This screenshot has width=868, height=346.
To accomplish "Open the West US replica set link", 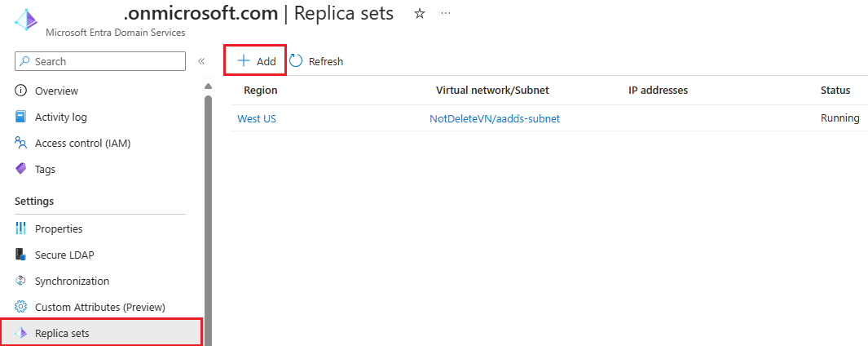I will tap(257, 118).
